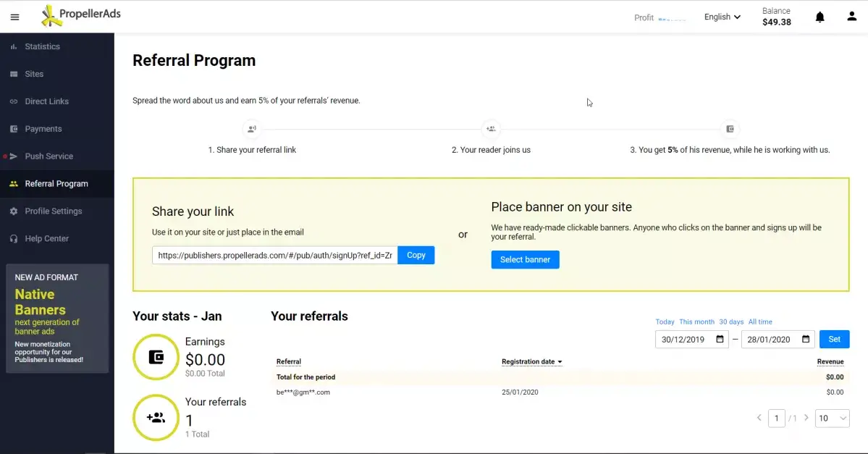Image resolution: width=868 pixels, height=454 pixels.
Task: Filter referrals by Today
Action: [x=665, y=321]
